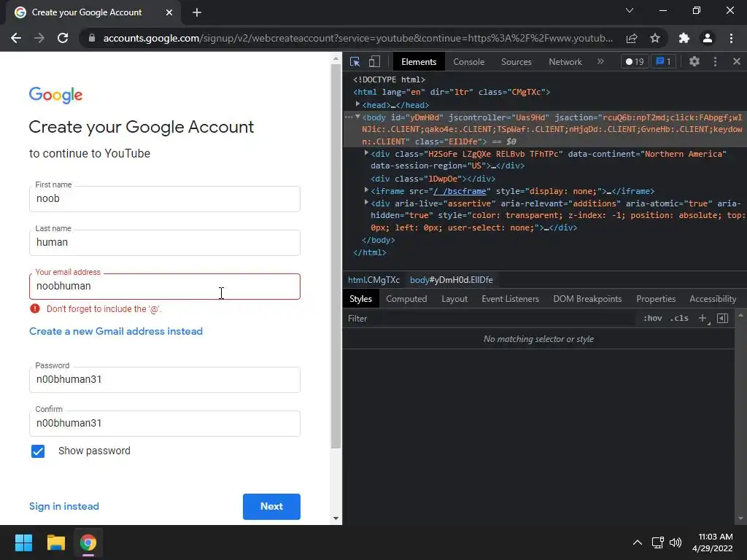The width and height of the screenshot is (747, 560).
Task: Add a new style rule plus icon
Action: [x=703, y=318]
